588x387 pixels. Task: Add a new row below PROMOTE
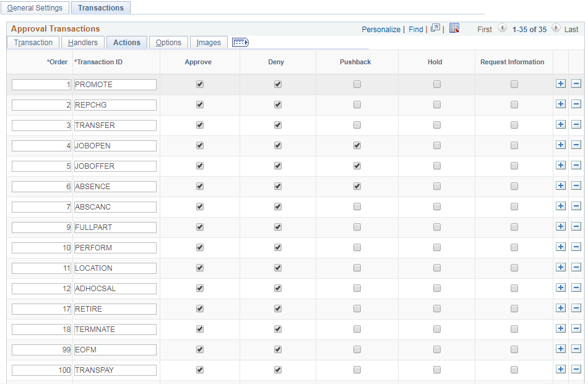[x=561, y=83]
